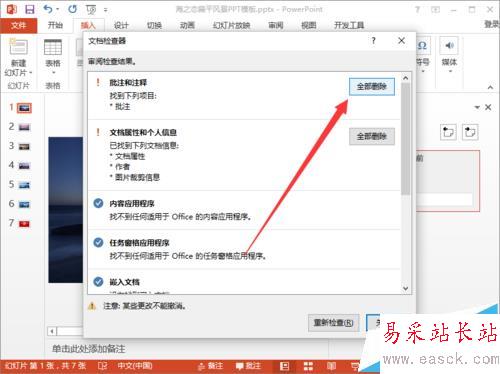Viewport: 500px width, 374px height.
Task: Click the 任务窗格应用程序 checkmark icon
Action: [98, 242]
